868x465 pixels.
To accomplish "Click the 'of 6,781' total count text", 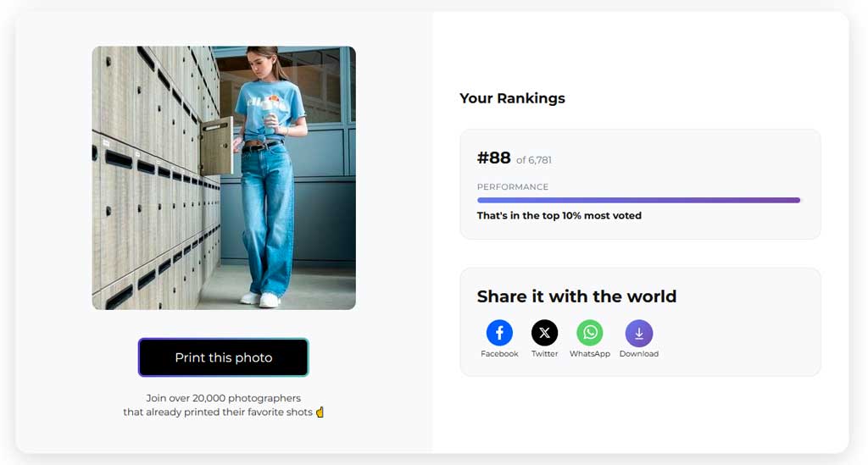I will 534,160.
